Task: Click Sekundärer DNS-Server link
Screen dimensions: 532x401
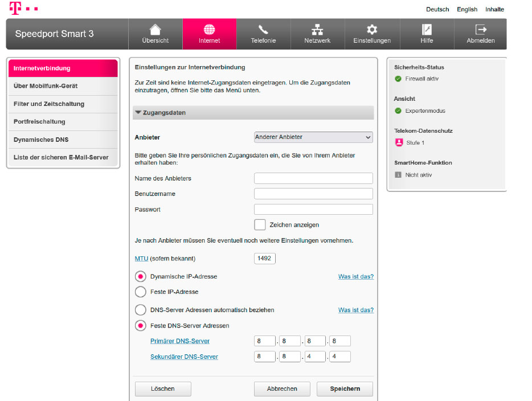Action: (x=184, y=357)
